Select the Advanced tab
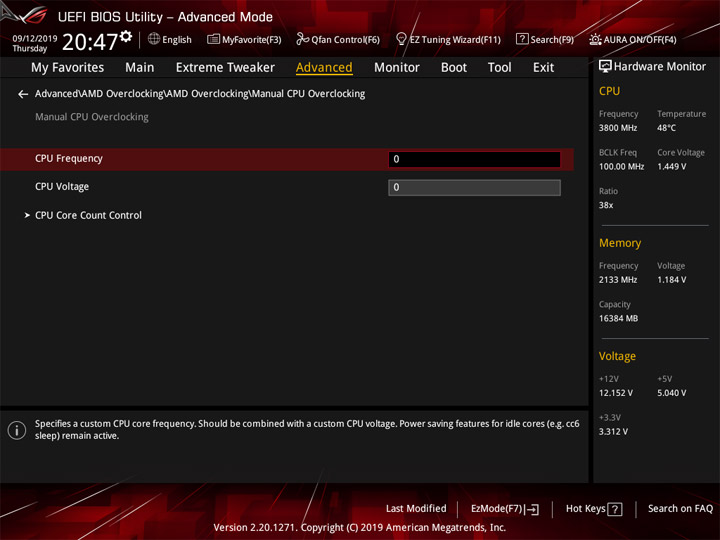Image resolution: width=720 pixels, height=540 pixels. (x=324, y=68)
